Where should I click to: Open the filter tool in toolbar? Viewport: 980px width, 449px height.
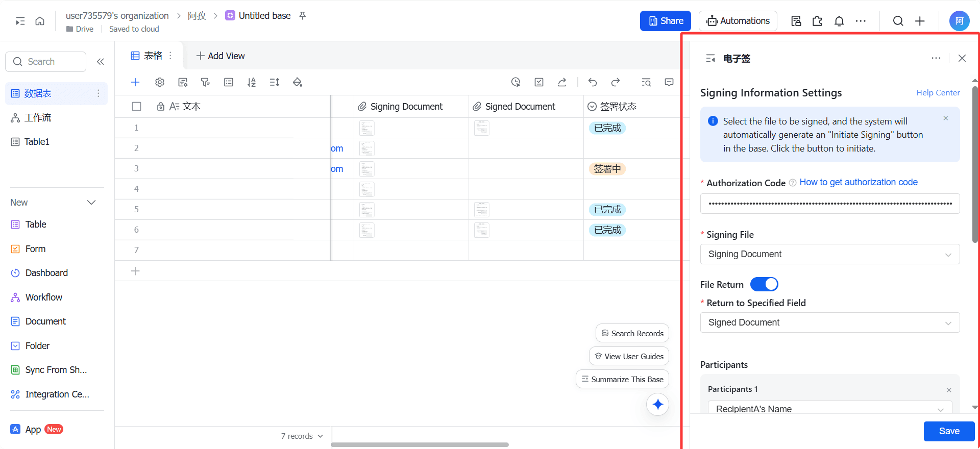click(x=205, y=82)
